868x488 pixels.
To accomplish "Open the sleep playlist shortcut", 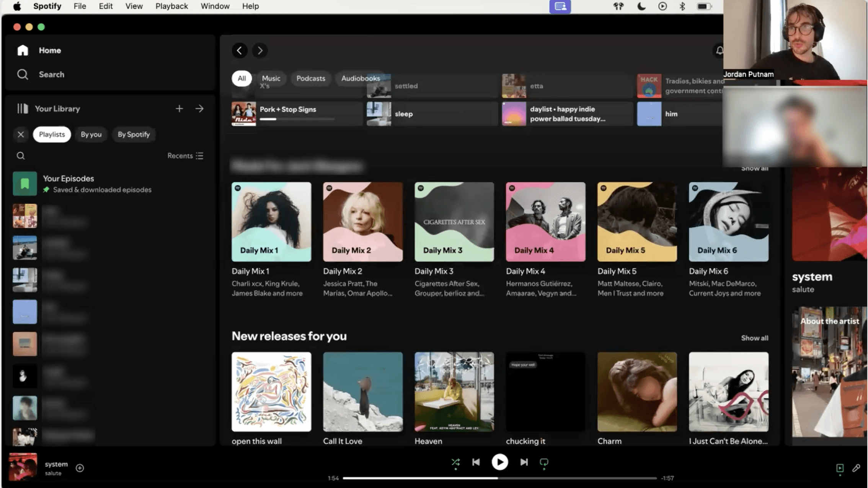I will 432,114.
